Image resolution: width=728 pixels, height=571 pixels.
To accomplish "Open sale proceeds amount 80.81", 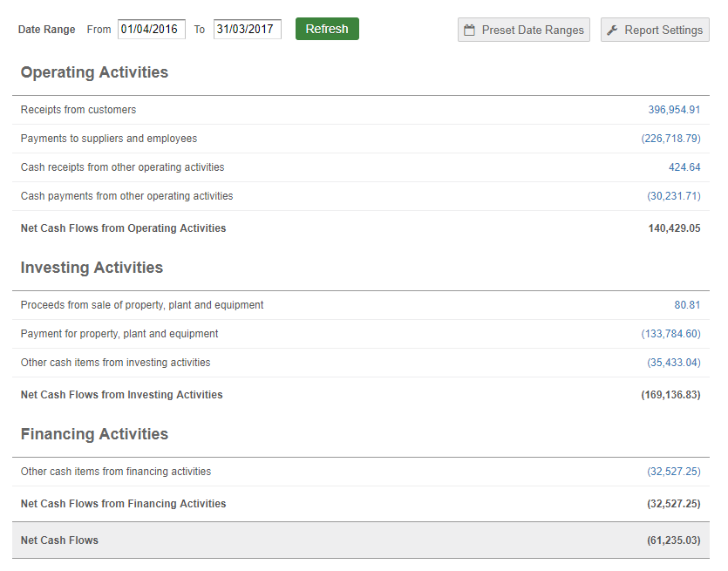I will (687, 305).
